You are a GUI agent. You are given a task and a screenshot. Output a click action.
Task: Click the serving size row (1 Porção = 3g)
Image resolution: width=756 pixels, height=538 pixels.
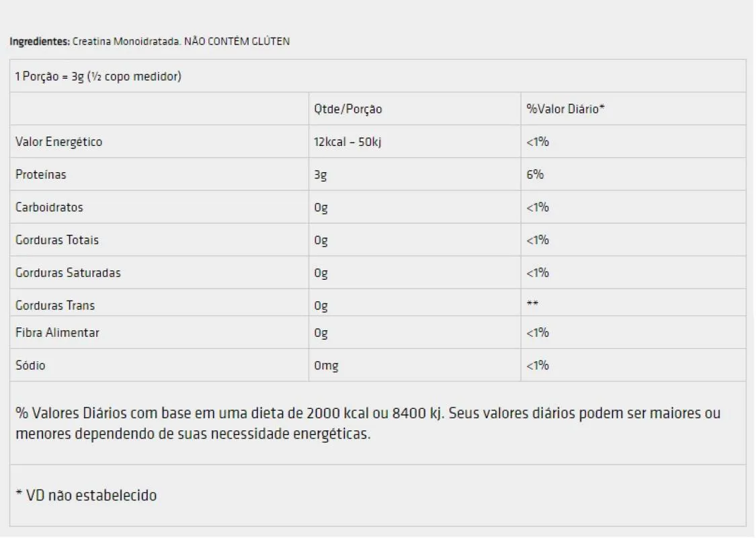[x=378, y=76]
